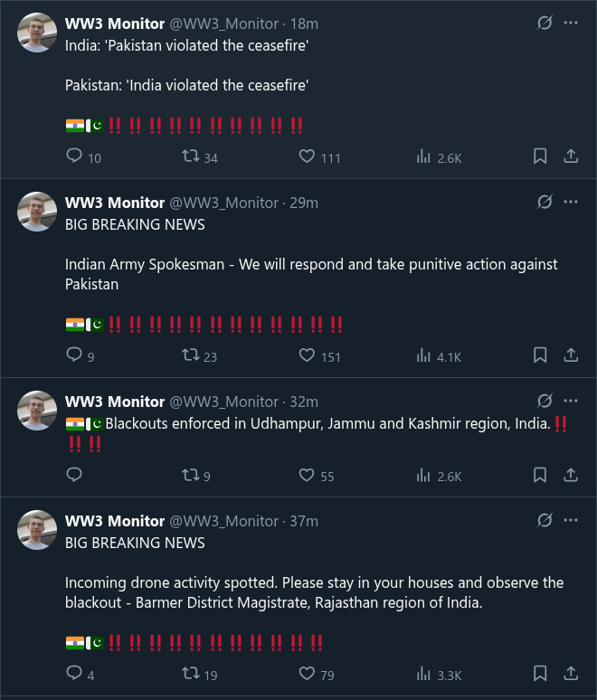
Task: View analytics of Indian Army Spokesman post
Action: (423, 355)
